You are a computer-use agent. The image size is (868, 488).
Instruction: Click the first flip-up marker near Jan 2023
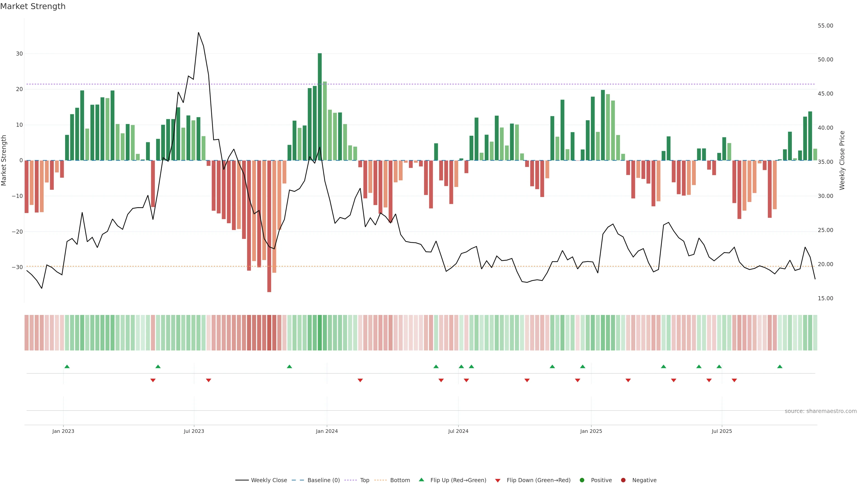pyautogui.click(x=67, y=366)
